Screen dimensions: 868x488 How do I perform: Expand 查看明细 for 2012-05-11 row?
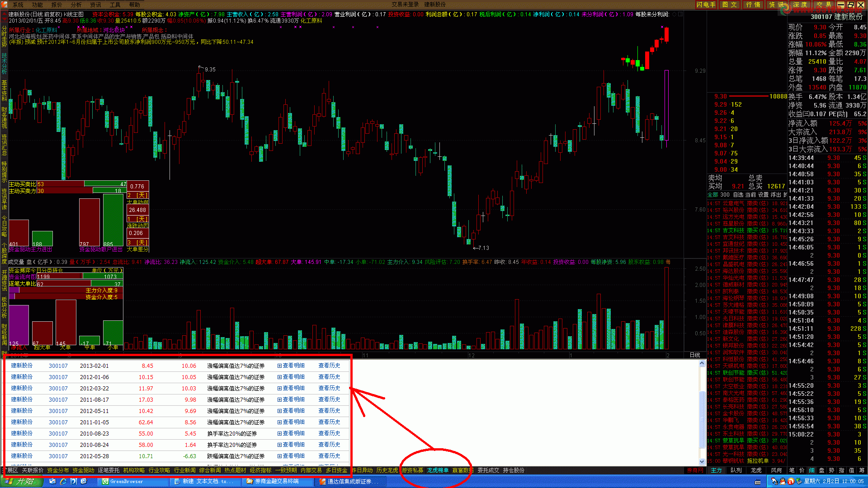pos(291,411)
